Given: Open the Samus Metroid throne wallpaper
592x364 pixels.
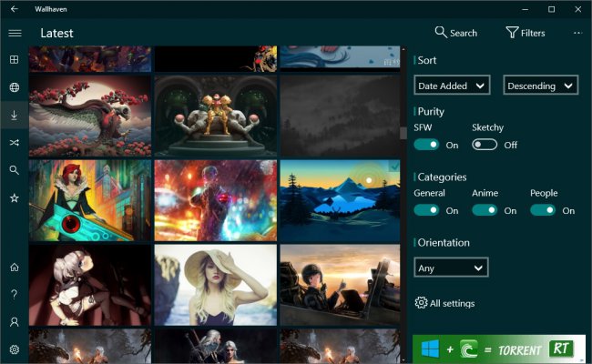Looking at the screenshot, I should pos(216,116).
